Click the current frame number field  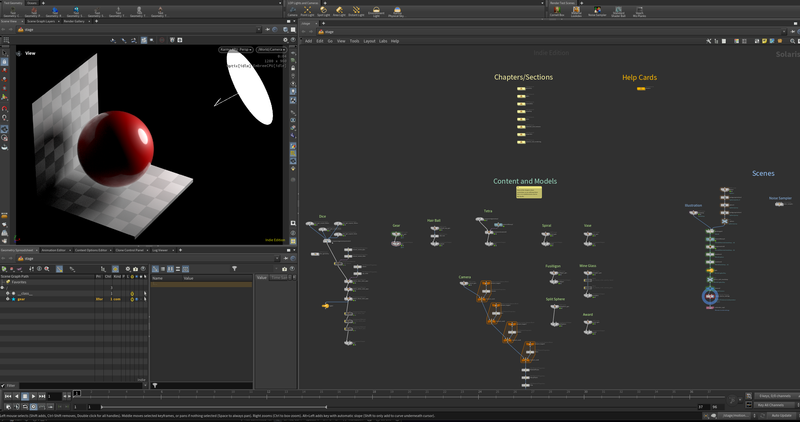(53, 397)
